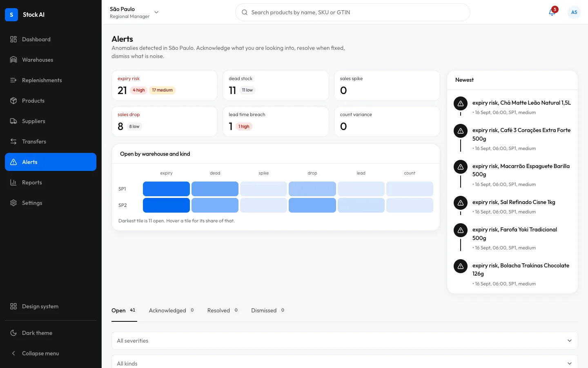Click the Suppliers truck icon
Image resolution: width=588 pixels, height=368 pixels.
(x=13, y=121)
